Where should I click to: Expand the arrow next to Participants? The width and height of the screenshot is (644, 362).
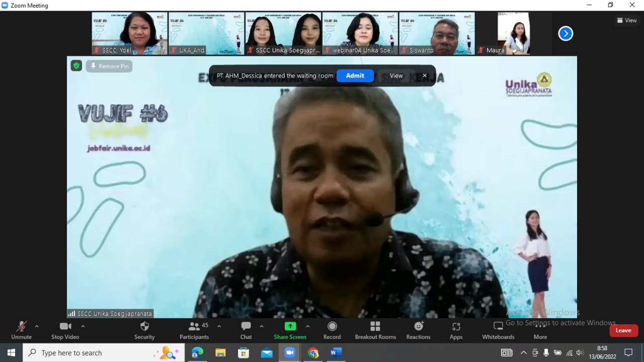click(x=219, y=326)
